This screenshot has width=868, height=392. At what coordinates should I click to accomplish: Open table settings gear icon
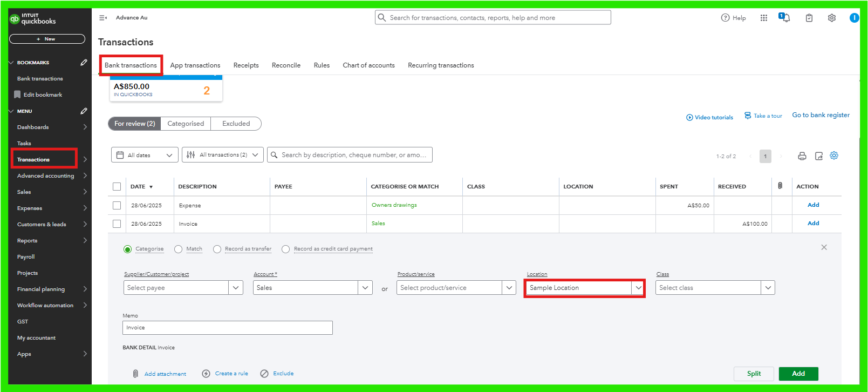coord(834,156)
